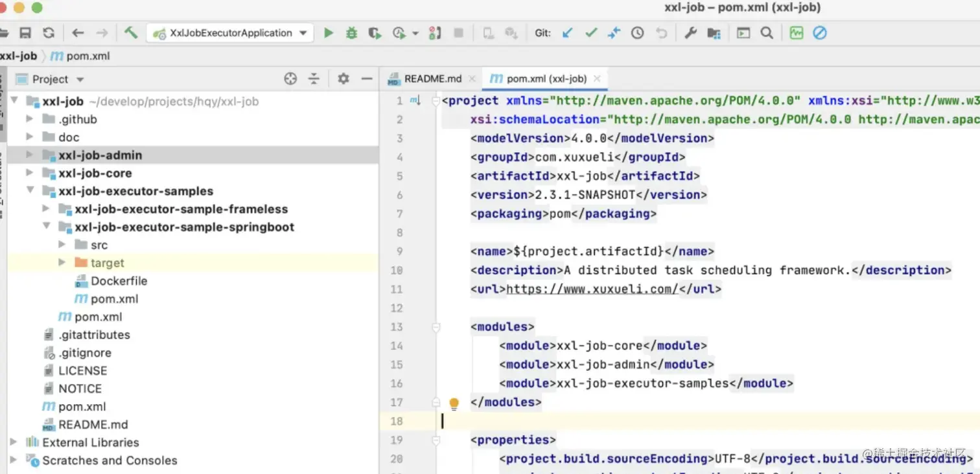980x474 pixels.
Task: Close the README.md editor tab
Action: click(472, 79)
